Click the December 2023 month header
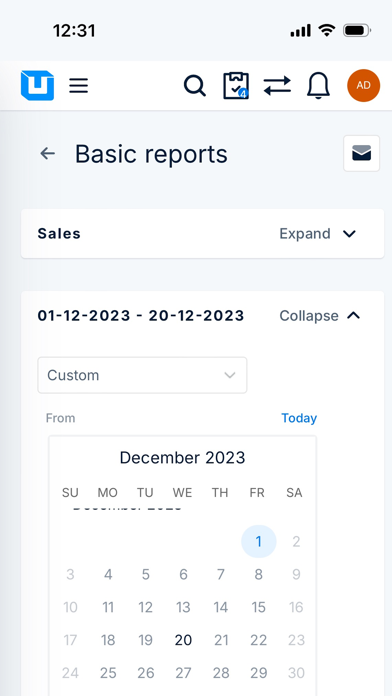 [x=182, y=458]
